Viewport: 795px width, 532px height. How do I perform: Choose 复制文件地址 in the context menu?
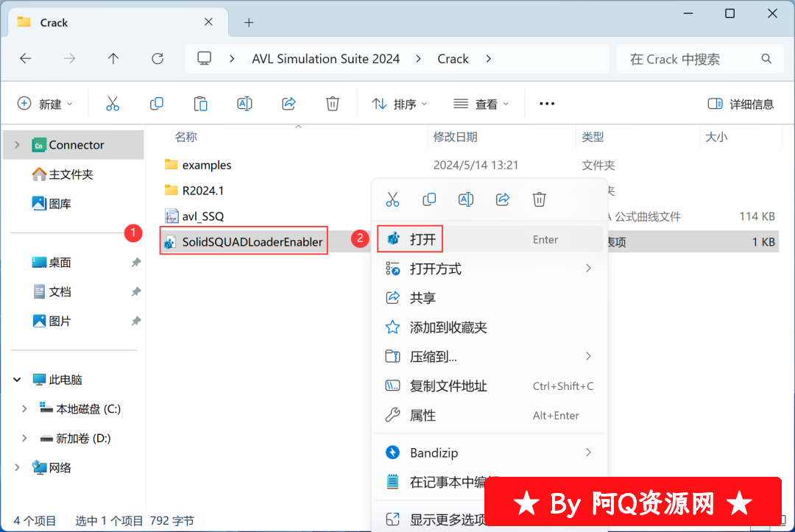click(x=488, y=386)
